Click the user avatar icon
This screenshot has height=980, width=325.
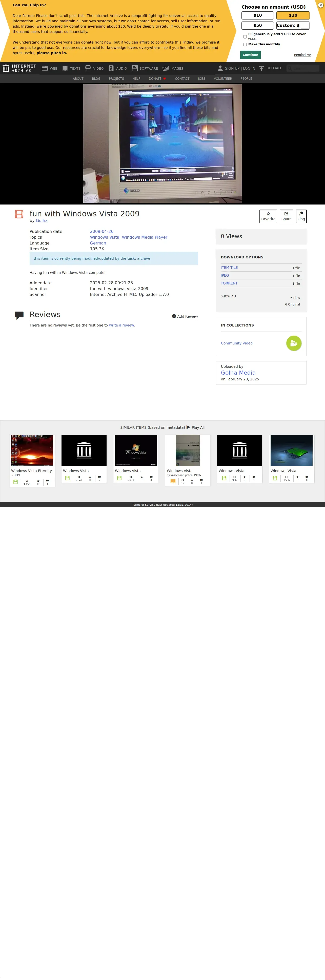[220, 69]
